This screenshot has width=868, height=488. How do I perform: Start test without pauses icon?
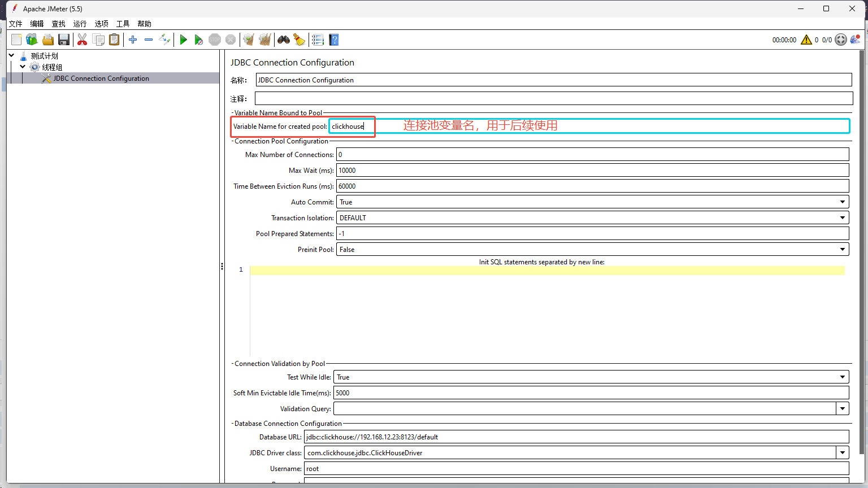click(x=199, y=40)
